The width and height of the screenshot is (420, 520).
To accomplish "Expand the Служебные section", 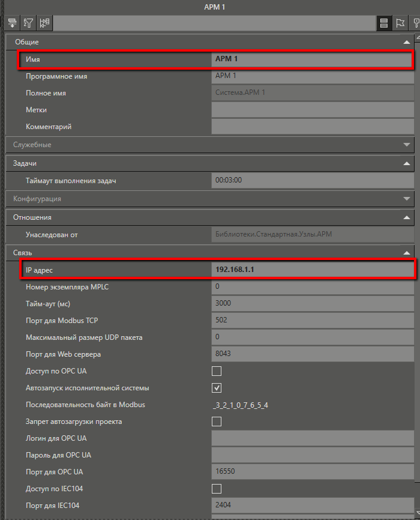I will [x=407, y=145].
